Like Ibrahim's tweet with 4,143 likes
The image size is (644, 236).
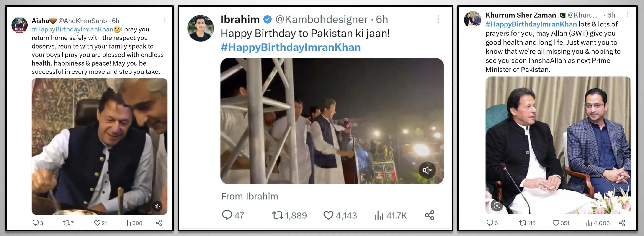(328, 215)
